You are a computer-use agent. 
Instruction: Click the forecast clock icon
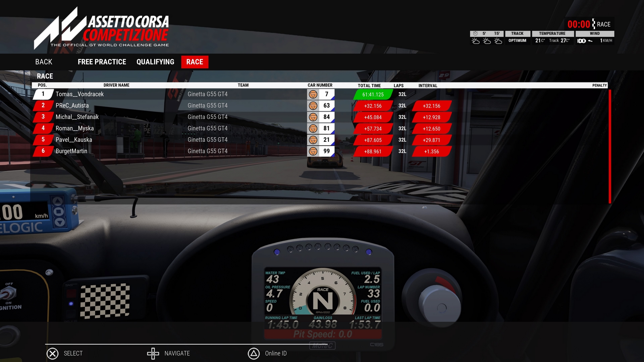475,34
